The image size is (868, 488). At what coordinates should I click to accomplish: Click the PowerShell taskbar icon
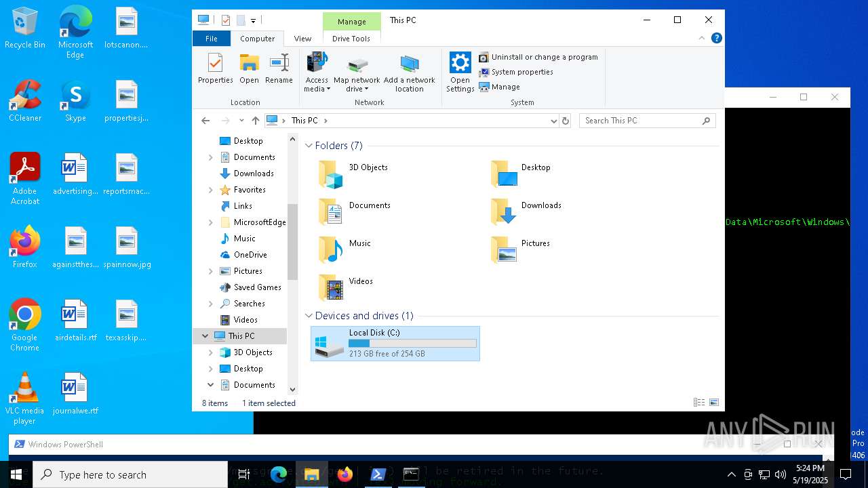pyautogui.click(x=378, y=474)
